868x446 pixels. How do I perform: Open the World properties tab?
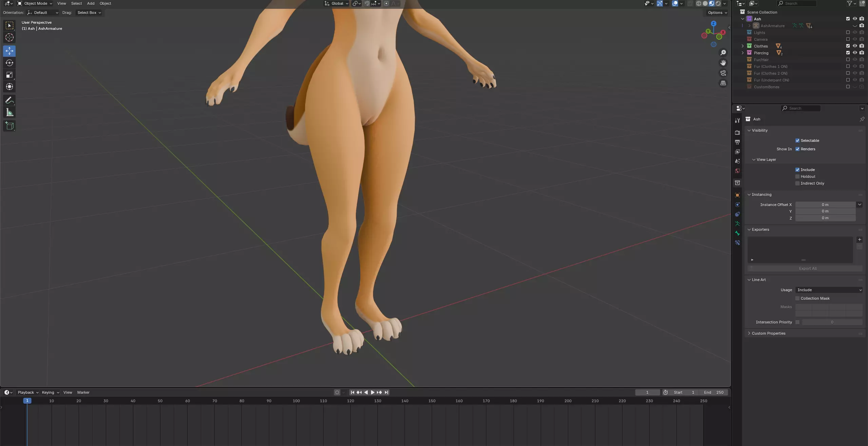tap(737, 171)
